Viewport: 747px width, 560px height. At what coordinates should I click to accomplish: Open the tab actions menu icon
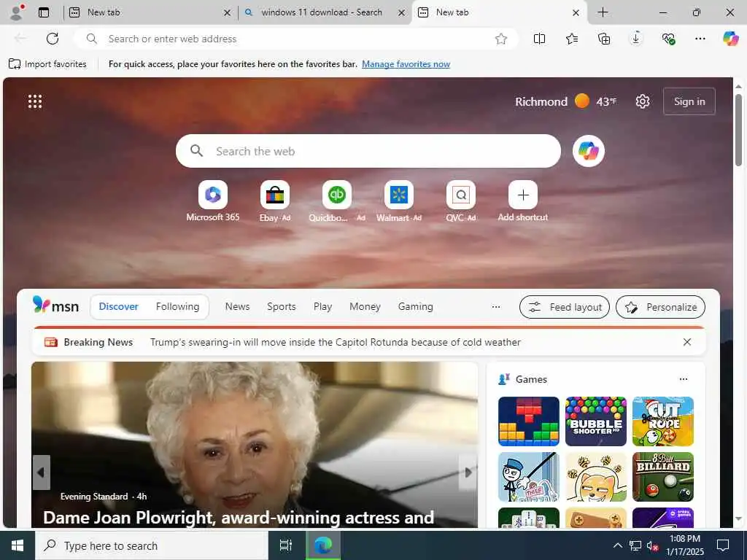coord(44,12)
